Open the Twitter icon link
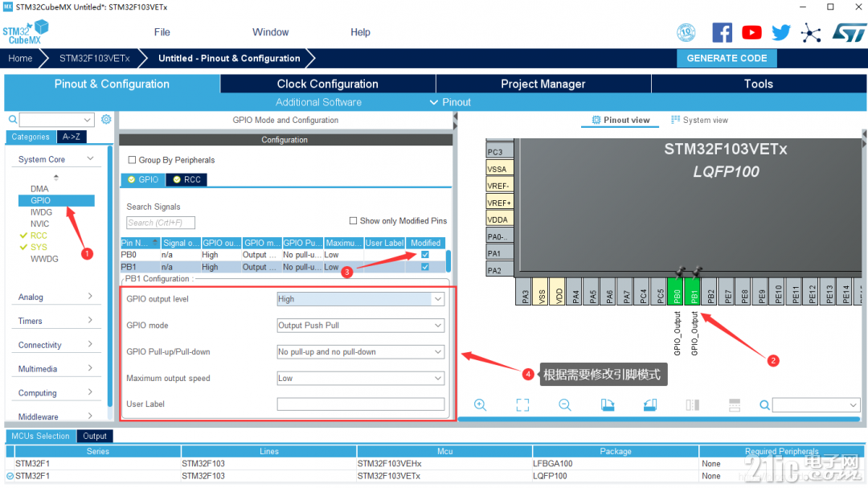The image size is (868, 488). click(780, 33)
